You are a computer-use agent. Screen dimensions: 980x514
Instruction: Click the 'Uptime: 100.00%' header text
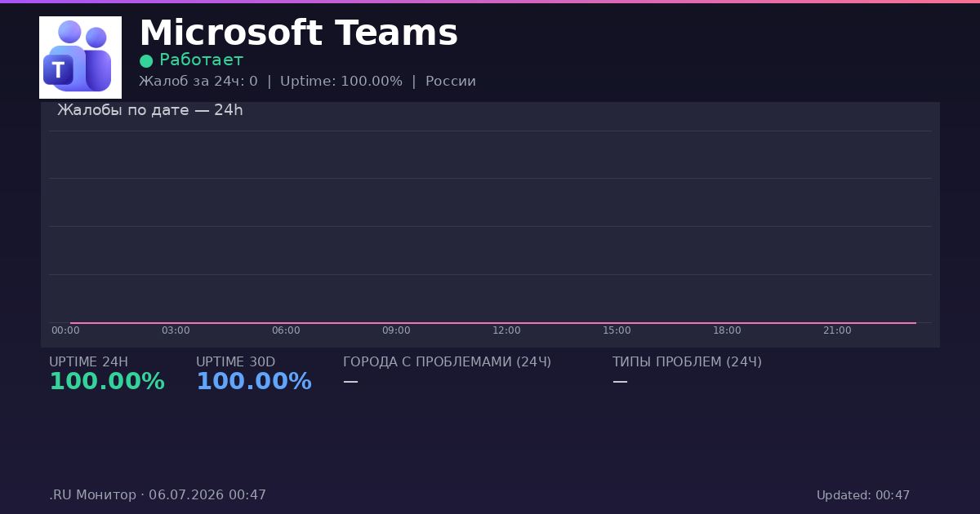pyautogui.click(x=341, y=82)
